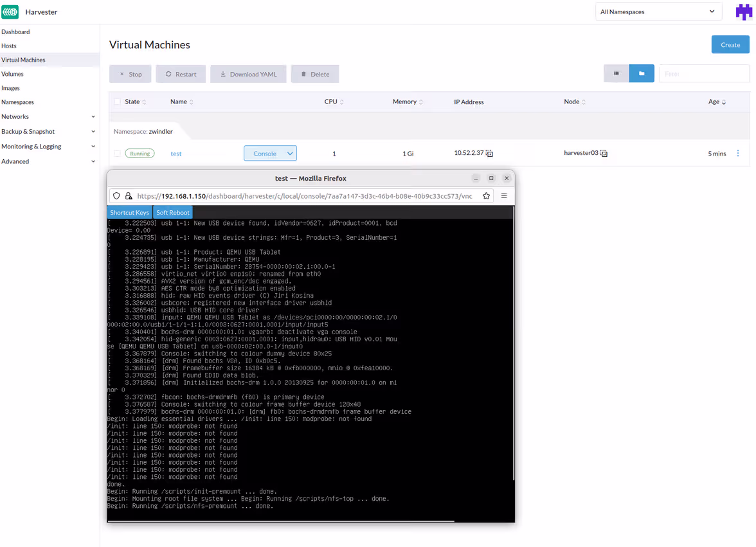Expand the Console dropdown arrow
756x547 pixels.
click(290, 154)
